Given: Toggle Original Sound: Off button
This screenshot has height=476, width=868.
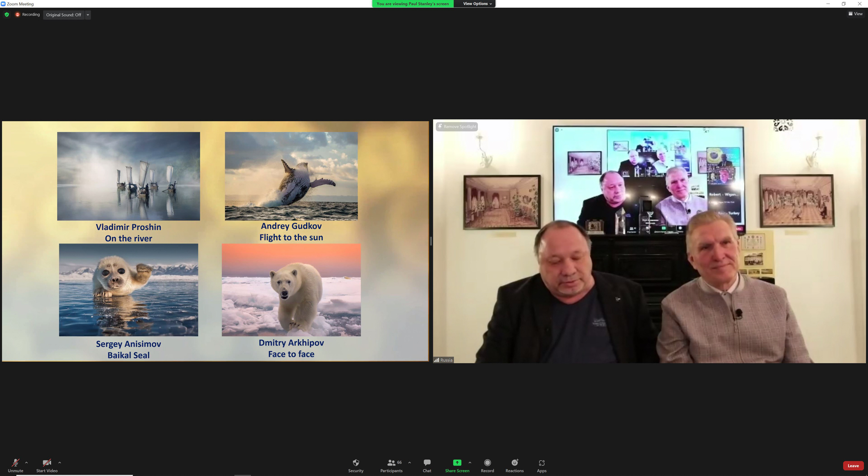Looking at the screenshot, I should tap(63, 15).
